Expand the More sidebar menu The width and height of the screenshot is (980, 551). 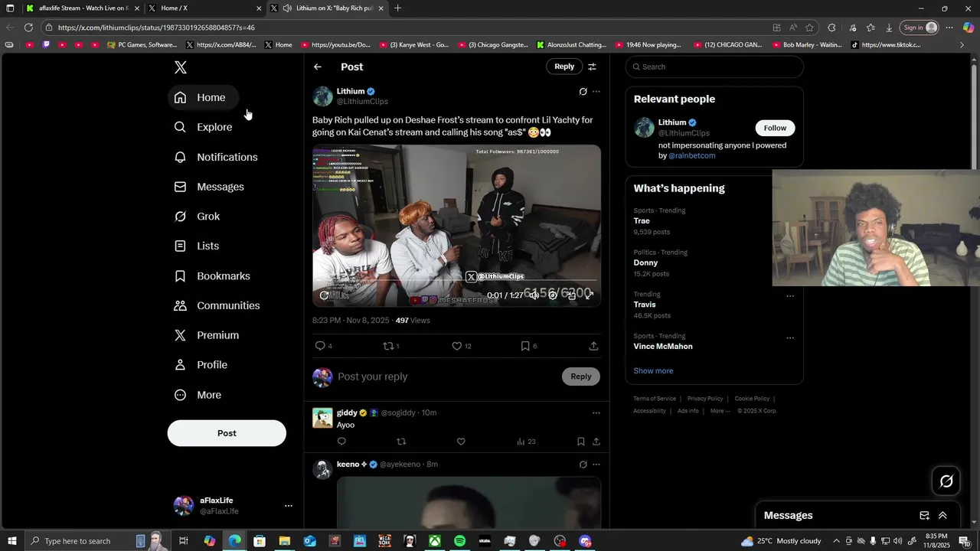[x=198, y=395]
